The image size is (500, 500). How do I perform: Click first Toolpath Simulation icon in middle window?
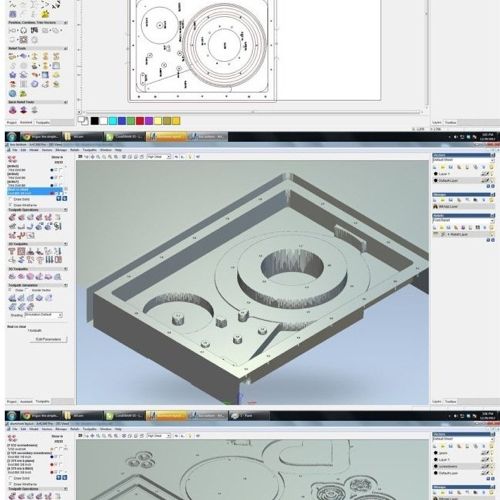[x=12, y=298]
